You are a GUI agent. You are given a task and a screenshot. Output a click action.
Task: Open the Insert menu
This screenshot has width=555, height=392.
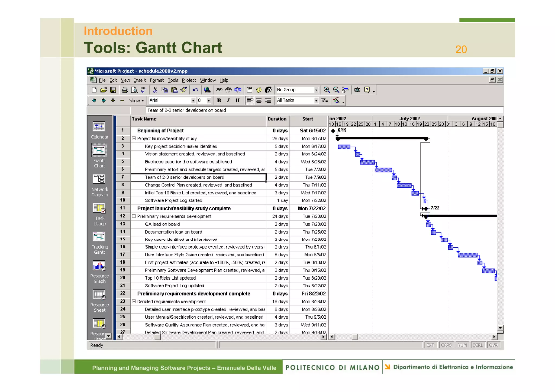(140, 80)
